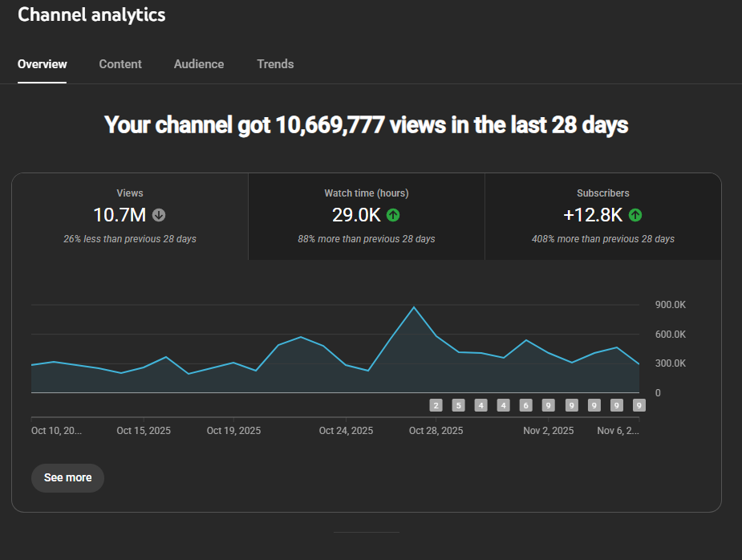Click the 900.0K axis label
This screenshot has height=560, width=742.
[670, 304]
